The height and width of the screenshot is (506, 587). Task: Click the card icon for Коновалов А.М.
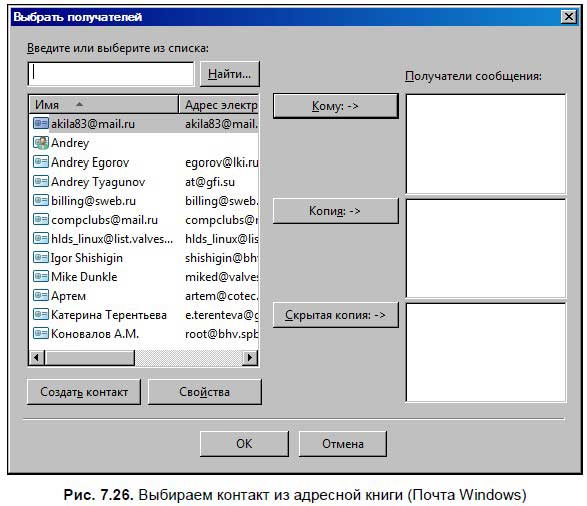tap(40, 333)
